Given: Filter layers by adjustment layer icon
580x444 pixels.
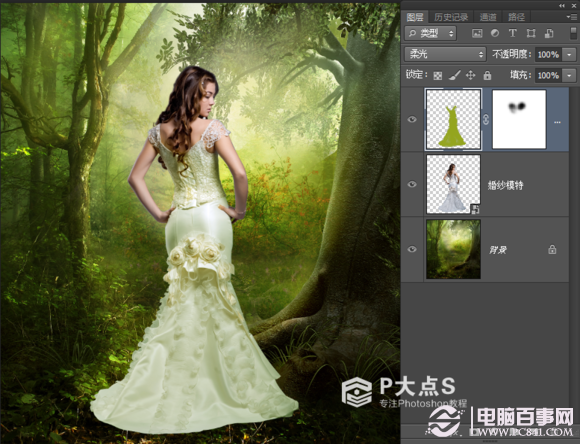Looking at the screenshot, I should 495,33.
